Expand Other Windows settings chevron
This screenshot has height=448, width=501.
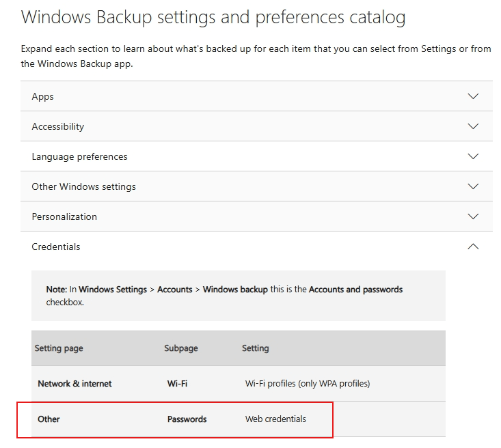[473, 186]
